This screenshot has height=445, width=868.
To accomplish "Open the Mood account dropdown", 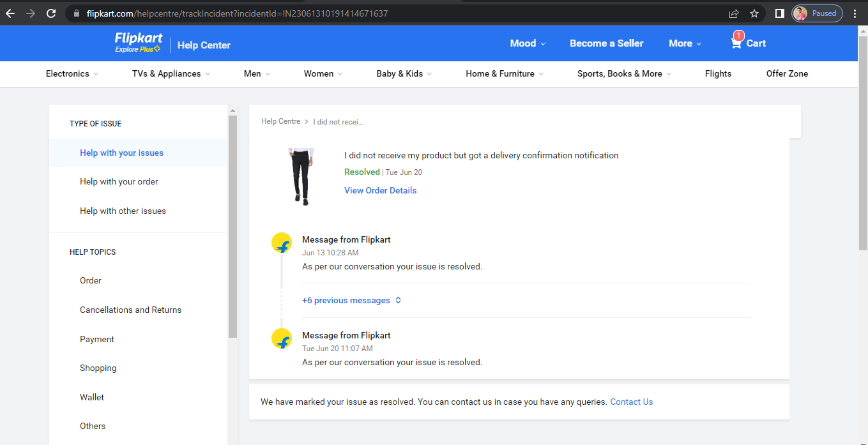I will tap(528, 43).
